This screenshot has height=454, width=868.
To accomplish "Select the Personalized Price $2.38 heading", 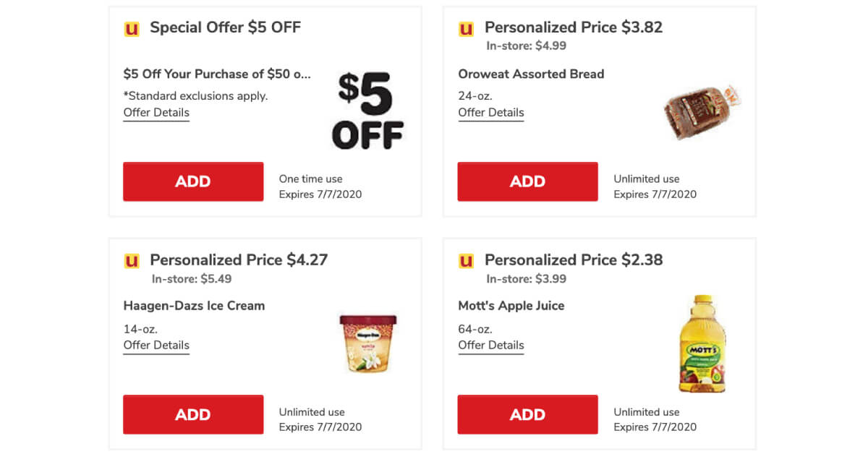I will [x=574, y=260].
